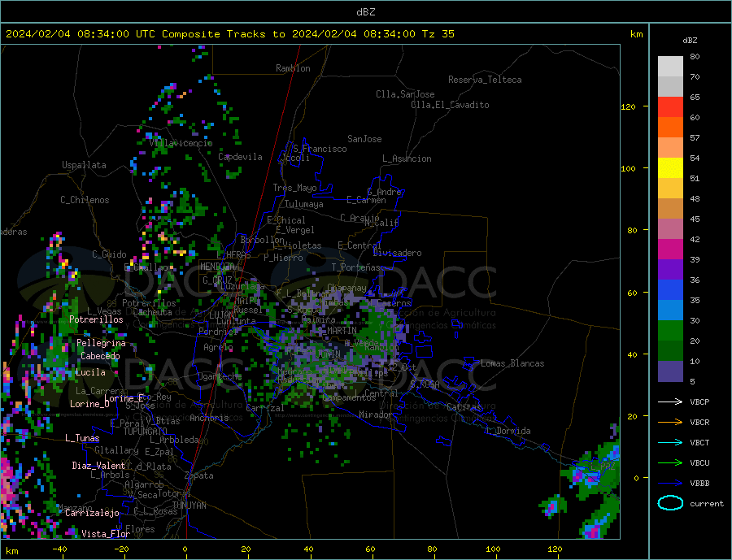
Task: Click the S_ROSA place label
Action: tap(425, 384)
